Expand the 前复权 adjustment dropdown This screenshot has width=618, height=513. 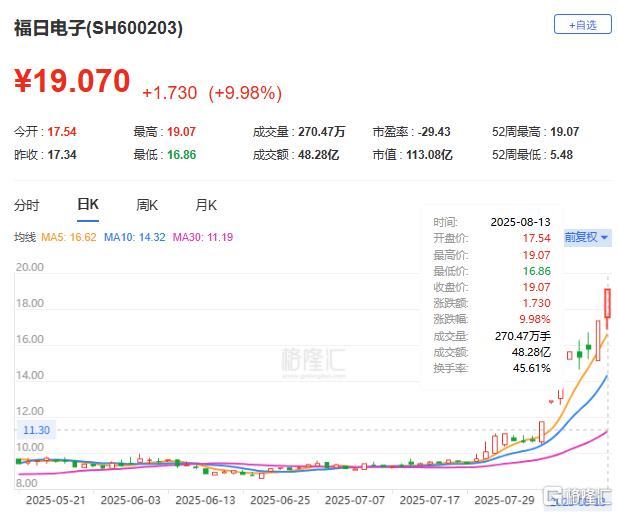point(587,238)
